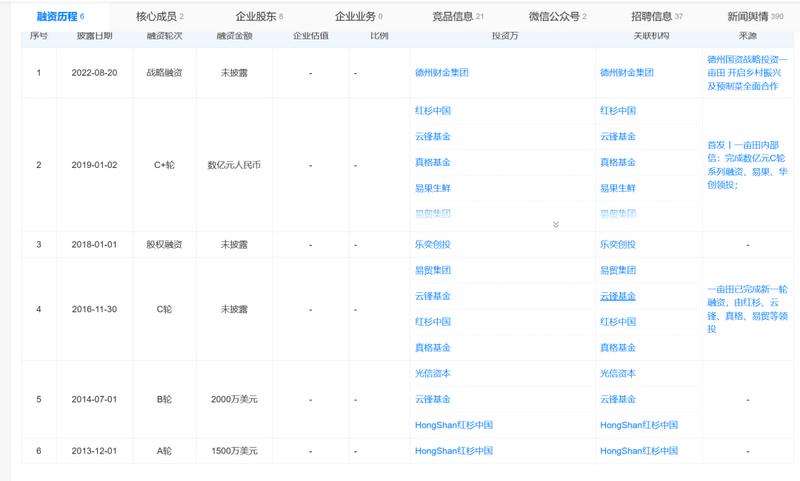The height and width of the screenshot is (481, 800).
Task: Open 云锋基金 related institution in the C+轮 row
Action: pos(618,136)
